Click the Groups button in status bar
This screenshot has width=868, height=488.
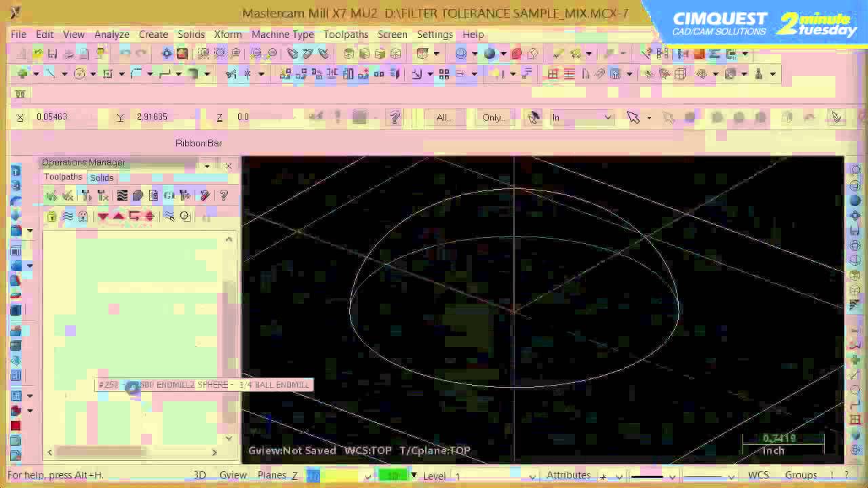click(801, 475)
